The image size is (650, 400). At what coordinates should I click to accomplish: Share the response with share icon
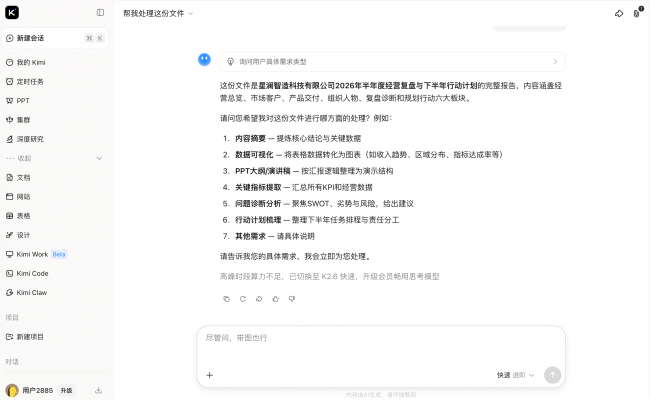point(259,299)
